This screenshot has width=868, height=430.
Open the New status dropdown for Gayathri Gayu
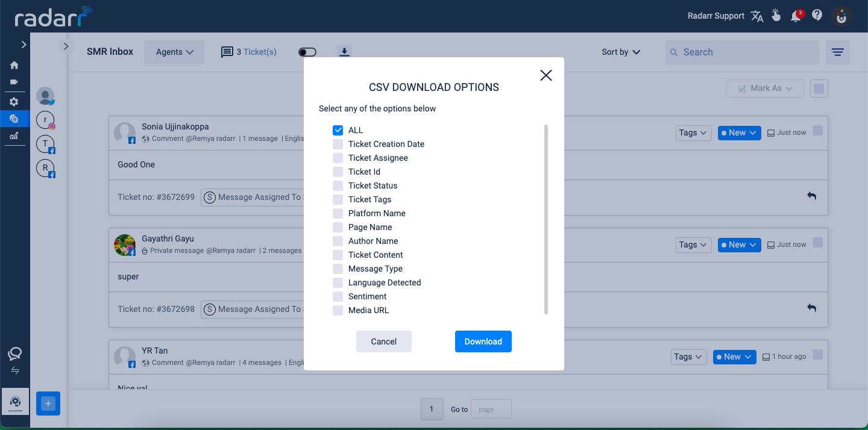[739, 245]
